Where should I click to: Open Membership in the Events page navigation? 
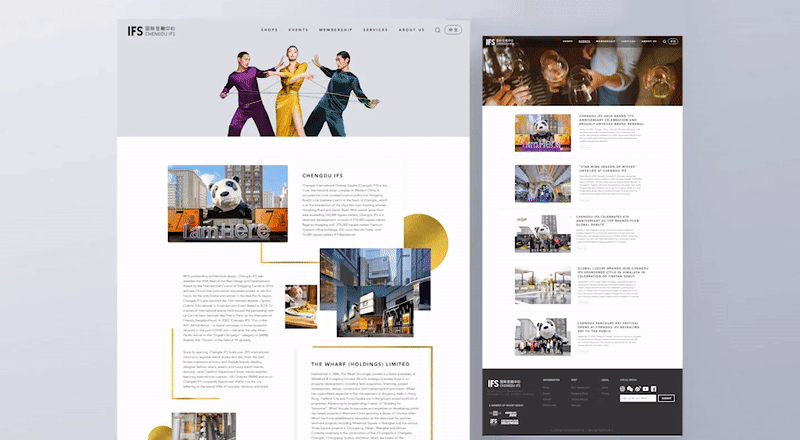(x=606, y=41)
